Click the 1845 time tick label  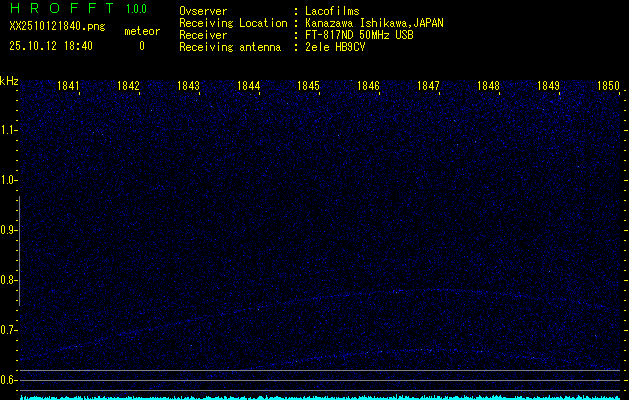pyautogui.click(x=308, y=87)
